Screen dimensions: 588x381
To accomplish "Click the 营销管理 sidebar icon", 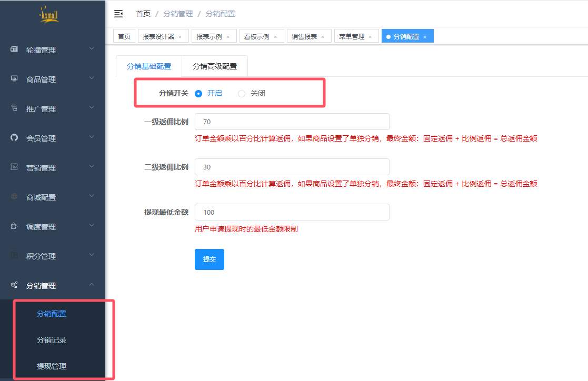I will click(15, 167).
